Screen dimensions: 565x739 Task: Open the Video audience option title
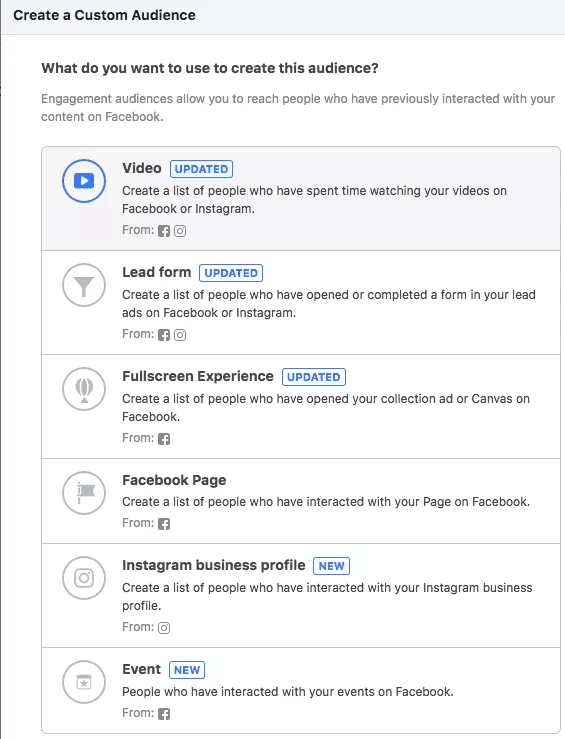(142, 168)
